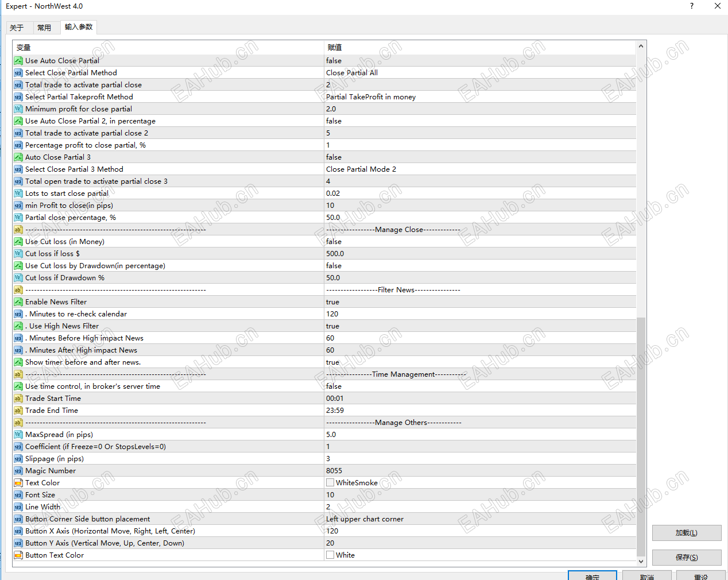The height and width of the screenshot is (580, 728).
Task: Open the help question mark button
Action: tap(691, 6)
